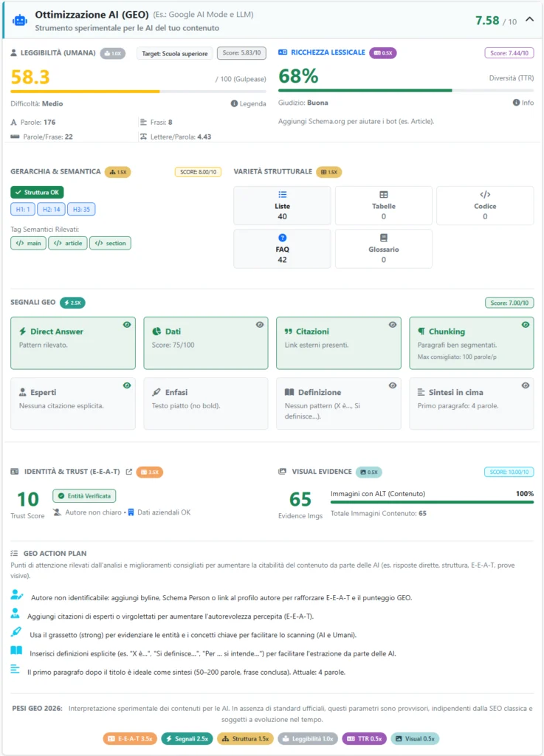Toggle the eye on the Direct Answer card
544x756 pixels.
(x=127, y=324)
